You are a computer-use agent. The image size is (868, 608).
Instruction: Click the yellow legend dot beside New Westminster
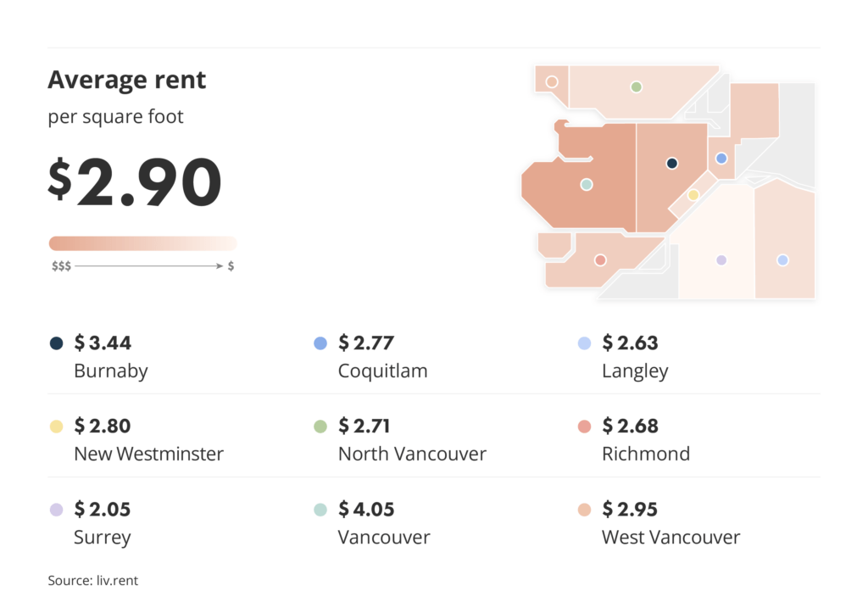point(56,427)
